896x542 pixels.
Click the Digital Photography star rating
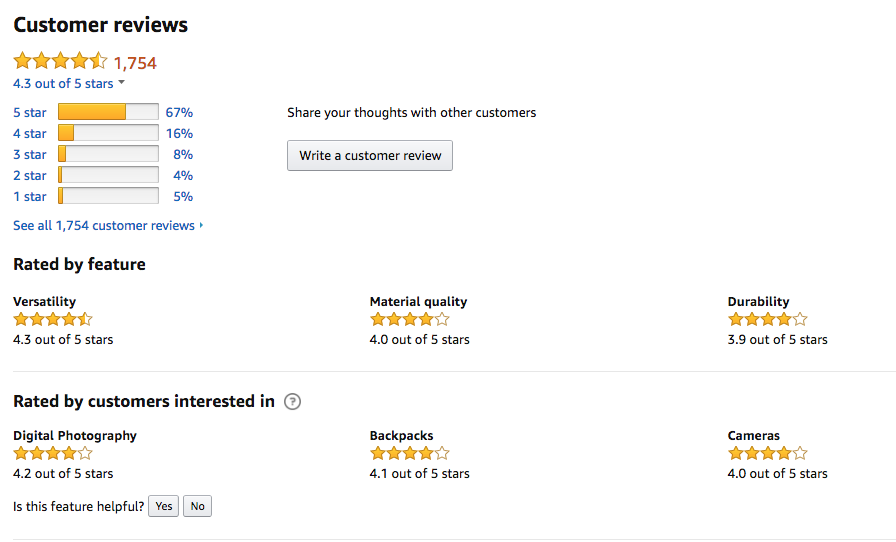point(53,453)
